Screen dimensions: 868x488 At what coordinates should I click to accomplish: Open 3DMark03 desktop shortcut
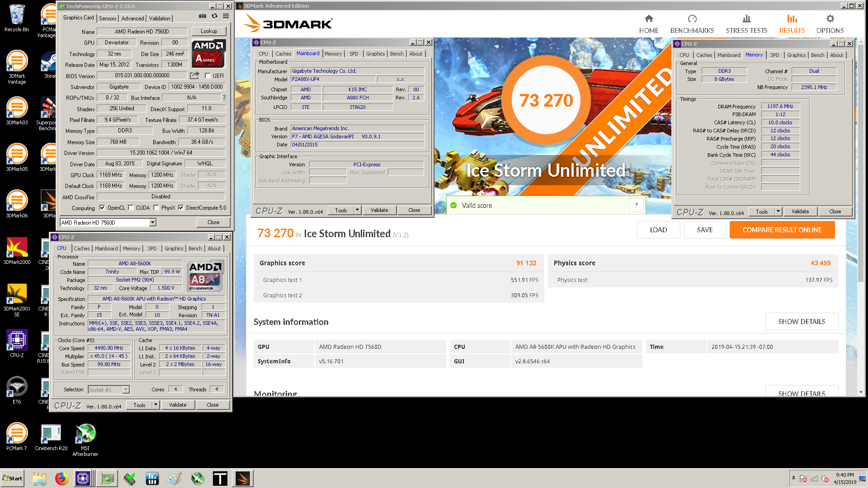[x=17, y=111]
